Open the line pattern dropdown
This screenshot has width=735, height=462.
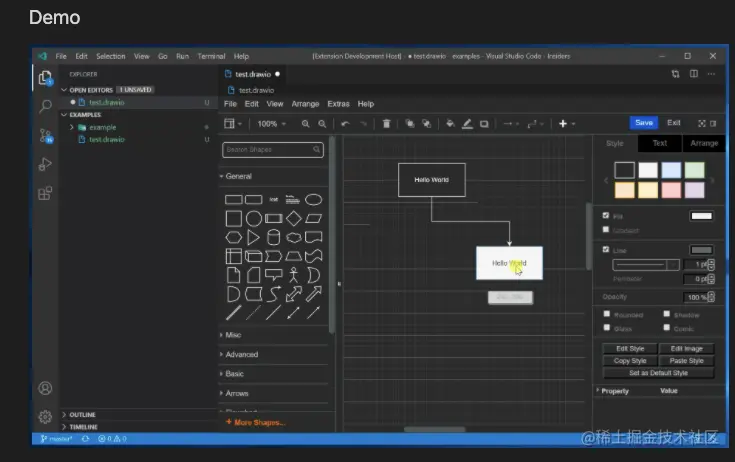click(645, 265)
